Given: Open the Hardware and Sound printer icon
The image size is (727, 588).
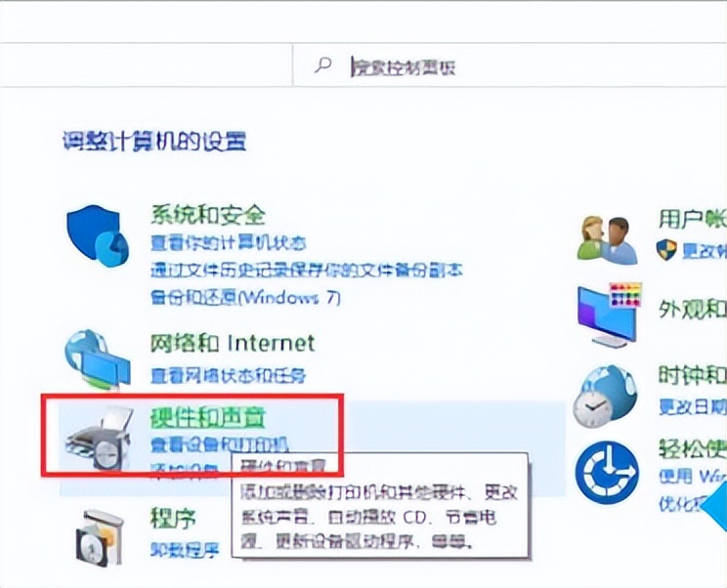Looking at the screenshot, I should click(x=99, y=438).
